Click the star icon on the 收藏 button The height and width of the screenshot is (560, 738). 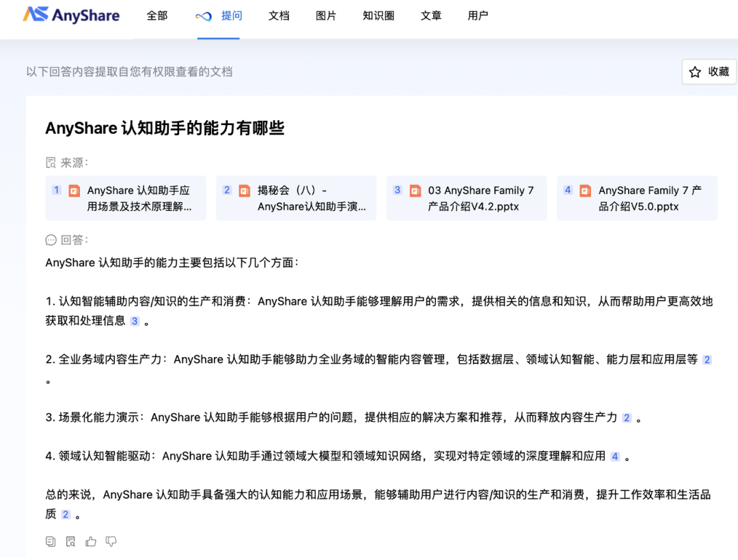coord(695,71)
